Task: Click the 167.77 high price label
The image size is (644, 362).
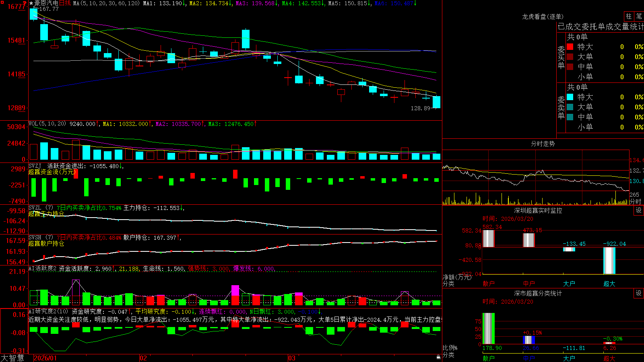Action: pyautogui.click(x=49, y=9)
